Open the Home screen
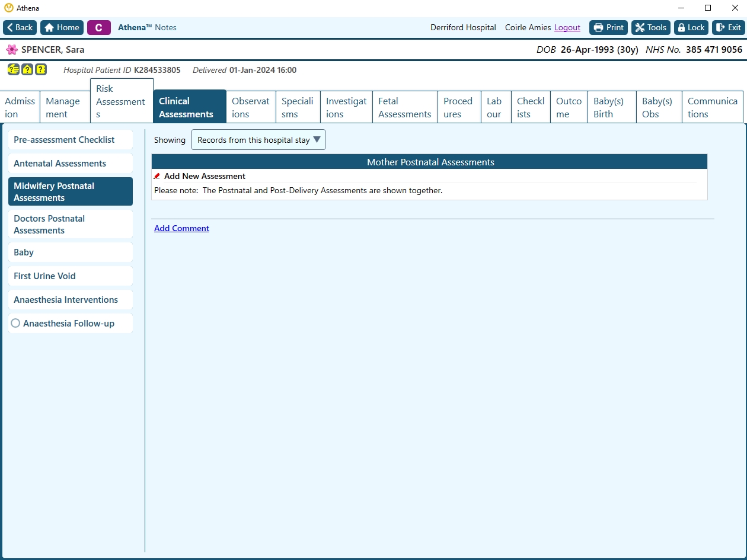 pyautogui.click(x=62, y=27)
